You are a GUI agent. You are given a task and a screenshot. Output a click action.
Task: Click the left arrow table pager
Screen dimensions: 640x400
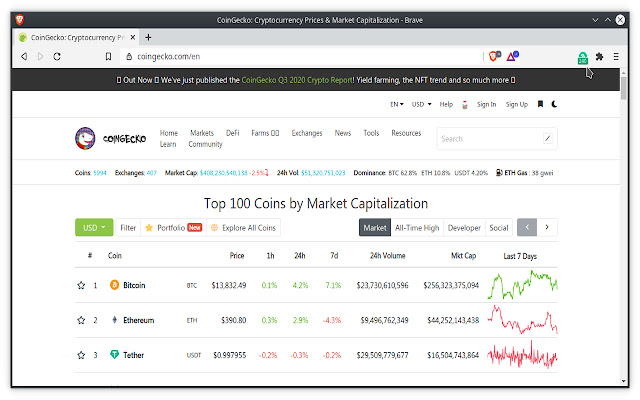pos(527,227)
